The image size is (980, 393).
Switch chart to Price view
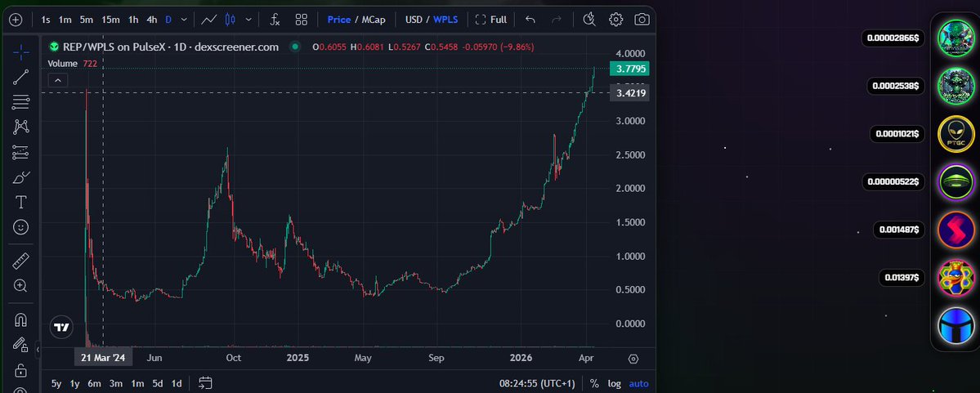coord(338,20)
